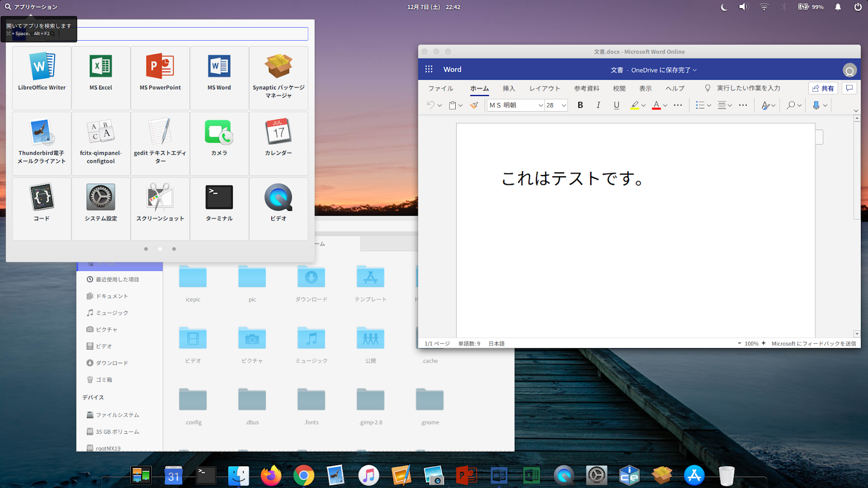Undo the last action in Word

point(431,105)
